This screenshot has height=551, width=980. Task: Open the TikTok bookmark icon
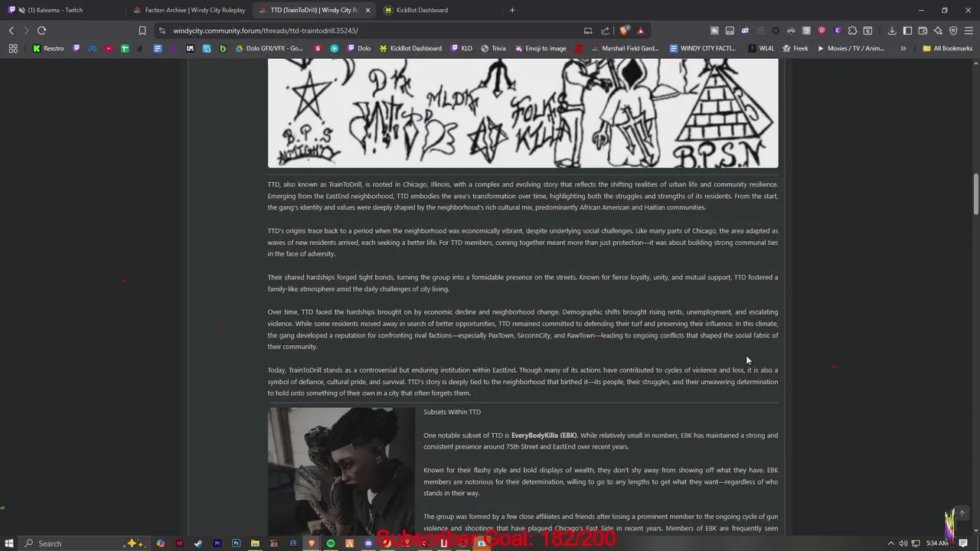(139, 48)
